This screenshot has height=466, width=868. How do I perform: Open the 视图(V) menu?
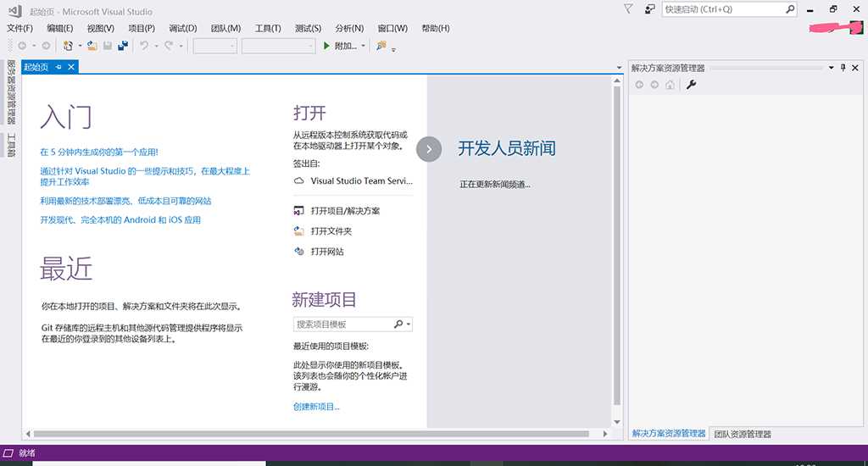tap(100, 28)
